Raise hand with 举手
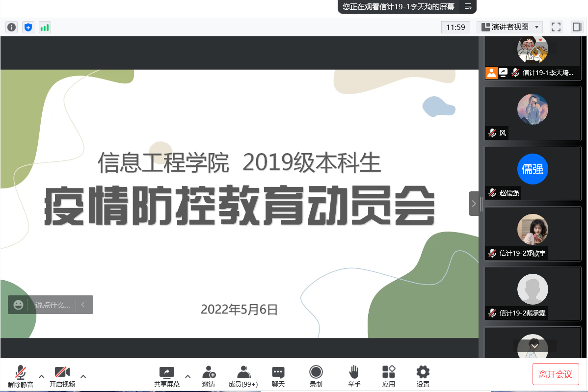 point(354,376)
